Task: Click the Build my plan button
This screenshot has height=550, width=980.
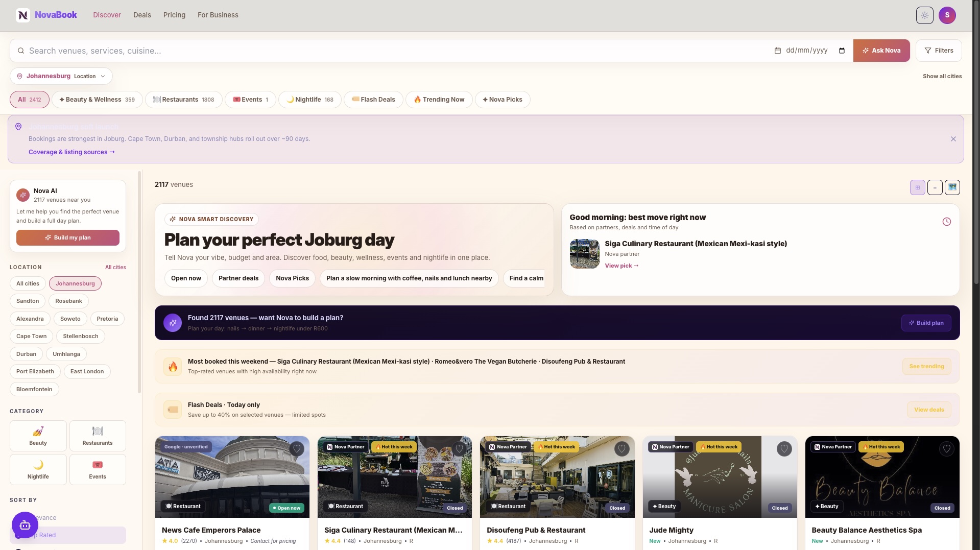Action: [x=68, y=237]
